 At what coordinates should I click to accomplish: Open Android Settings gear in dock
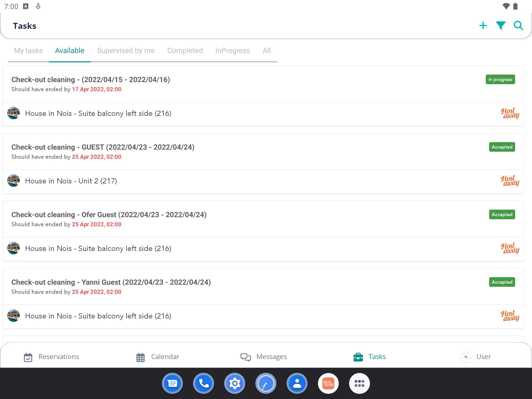point(235,383)
